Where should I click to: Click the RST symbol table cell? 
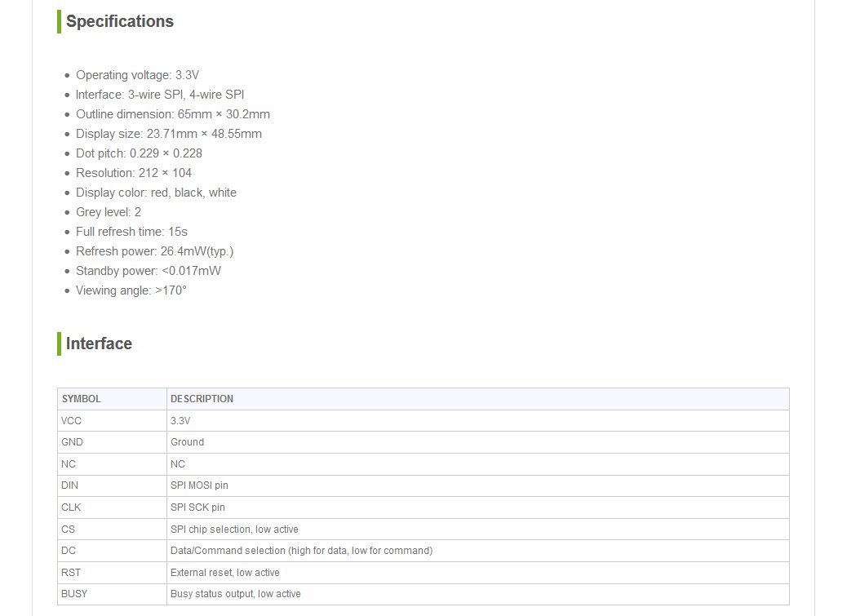(70, 573)
